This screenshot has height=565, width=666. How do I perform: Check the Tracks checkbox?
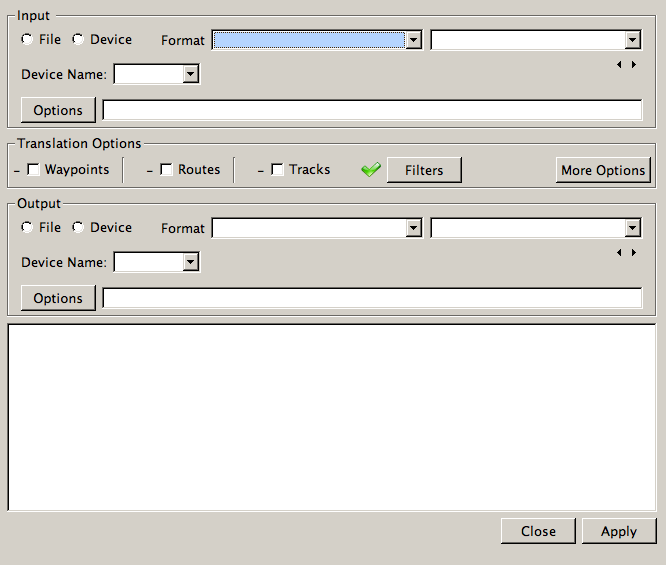pos(278,170)
